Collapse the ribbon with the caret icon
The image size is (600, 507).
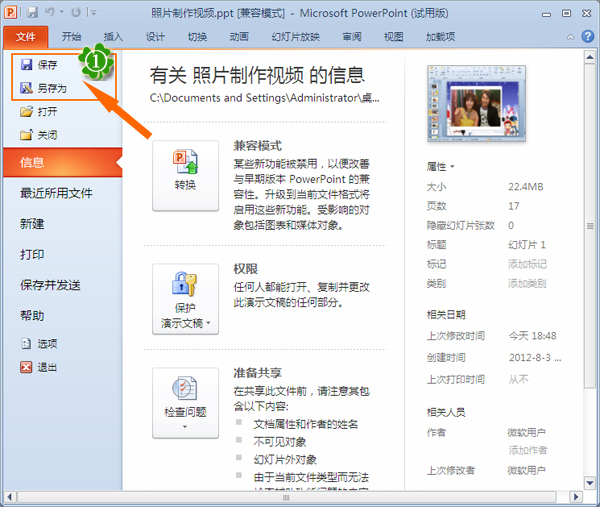[x=570, y=37]
